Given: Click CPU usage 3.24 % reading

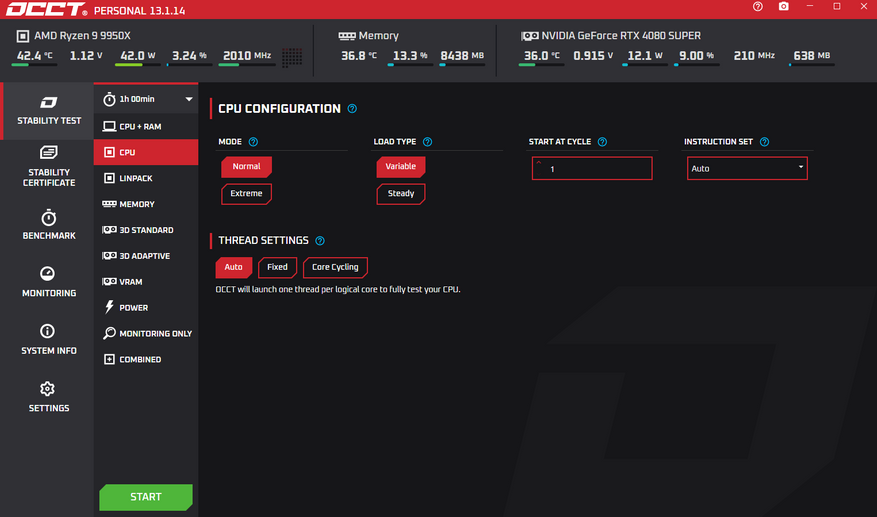Looking at the screenshot, I should click(x=189, y=56).
